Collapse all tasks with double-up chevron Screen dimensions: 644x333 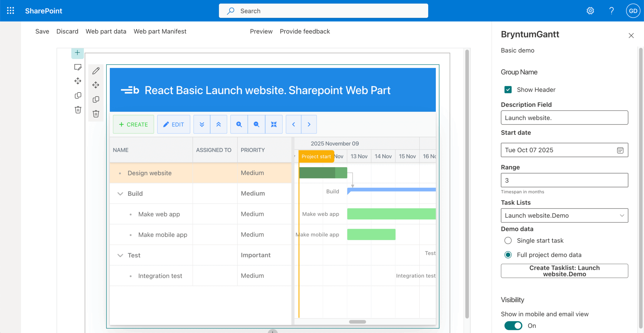pyautogui.click(x=219, y=124)
